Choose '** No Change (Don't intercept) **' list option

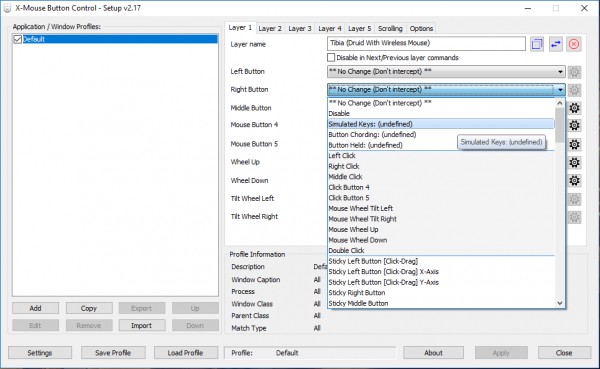pos(441,103)
